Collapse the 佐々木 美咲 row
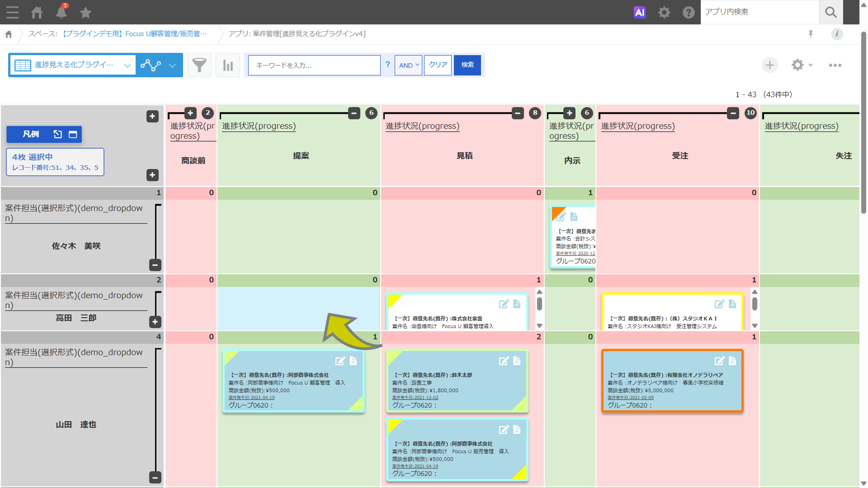 coord(155,265)
